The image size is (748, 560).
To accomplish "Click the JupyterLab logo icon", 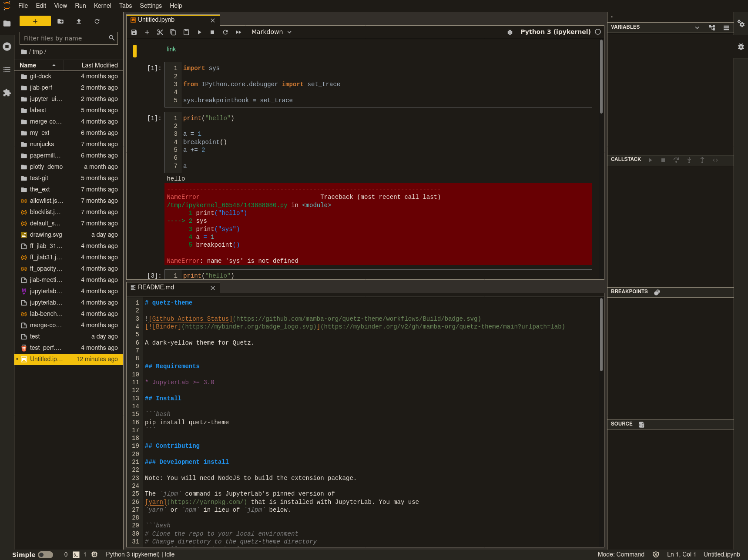I will (7, 6).
